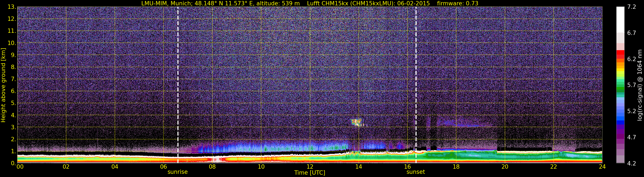Viewport: 644px width, 177px height.
Task: Click the time axis tick "22"
Action: click(x=554, y=167)
